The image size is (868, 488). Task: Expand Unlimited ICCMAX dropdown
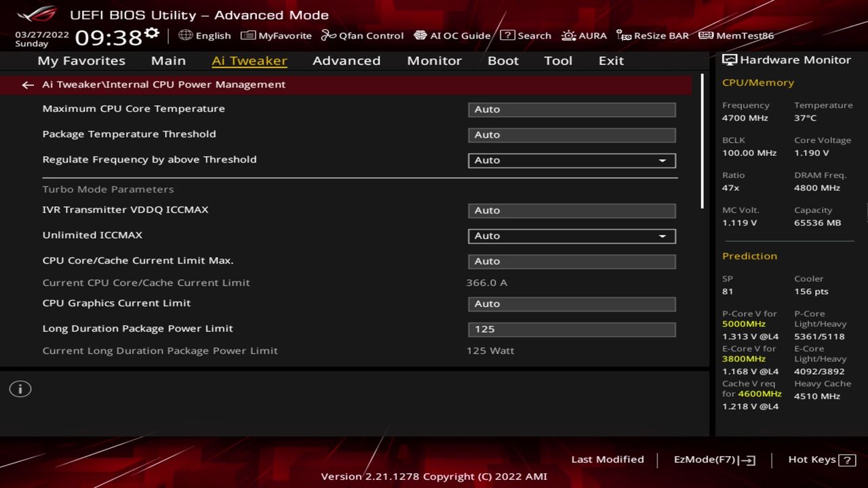pyautogui.click(x=572, y=236)
